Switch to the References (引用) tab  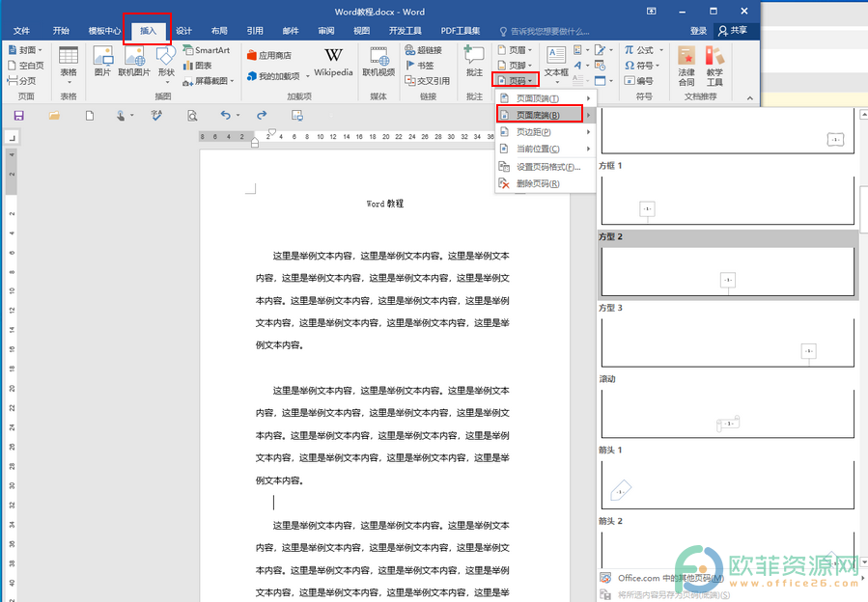pos(255,31)
